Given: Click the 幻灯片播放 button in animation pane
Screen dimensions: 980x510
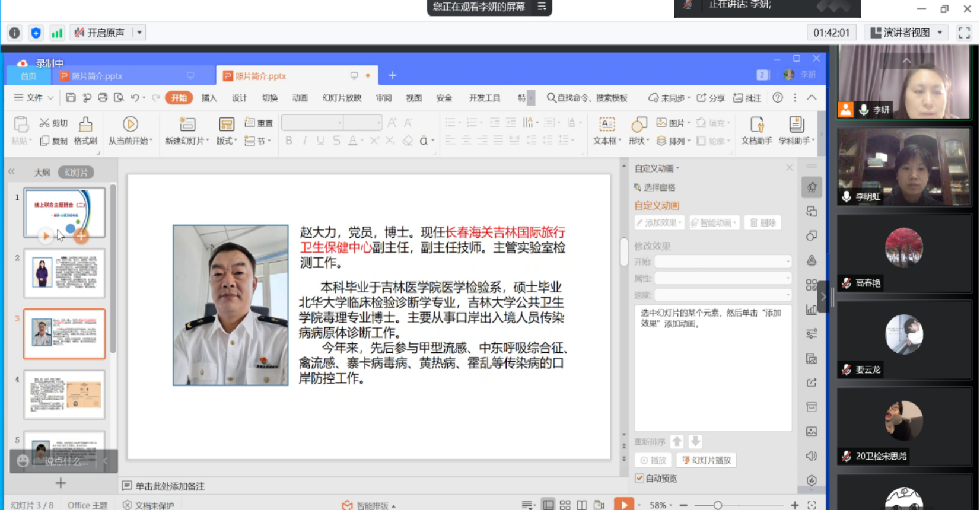Looking at the screenshot, I should tap(706, 460).
